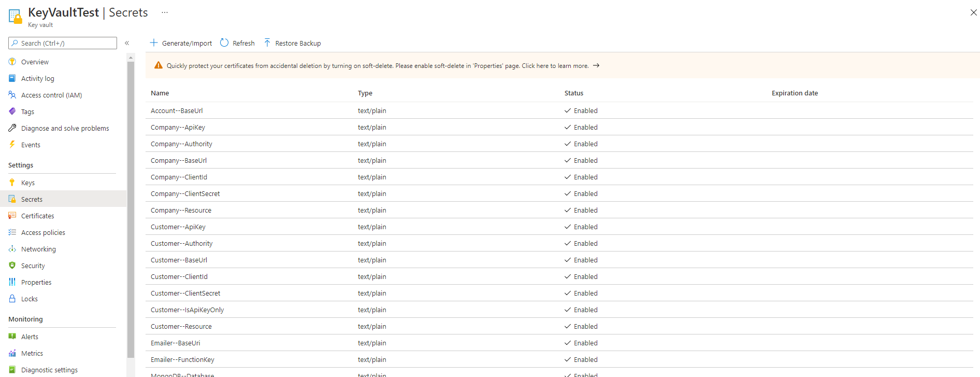Click the sidebar search field

point(63,43)
